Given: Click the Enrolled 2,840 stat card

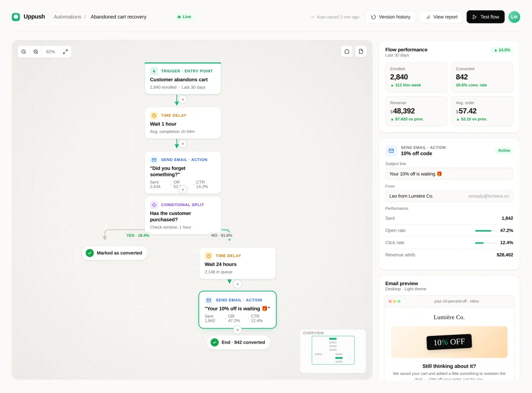Looking at the screenshot, I should (416, 77).
